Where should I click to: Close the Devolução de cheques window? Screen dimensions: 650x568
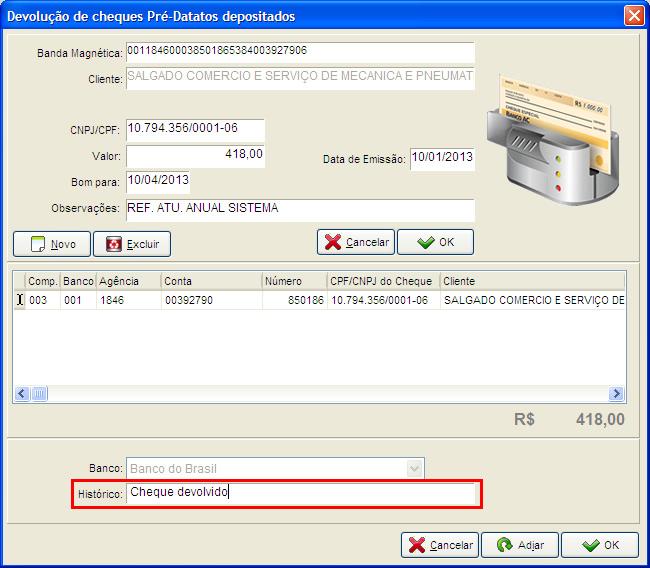(632, 16)
